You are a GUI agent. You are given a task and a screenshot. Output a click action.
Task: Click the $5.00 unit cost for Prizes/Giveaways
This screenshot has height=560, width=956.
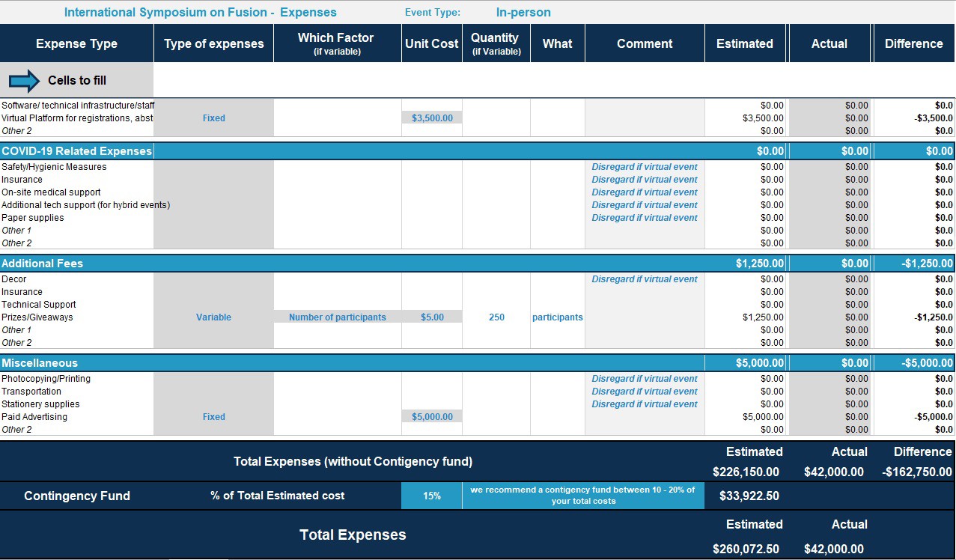click(431, 317)
